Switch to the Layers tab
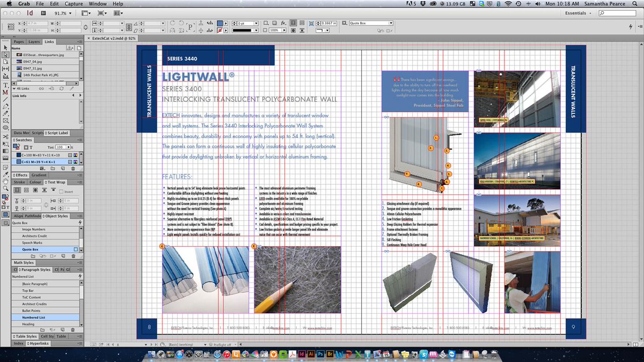 tap(34, 41)
